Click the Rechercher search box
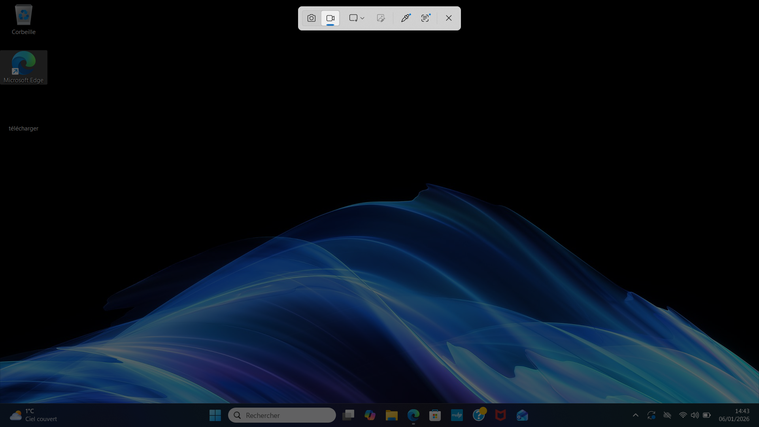Image resolution: width=759 pixels, height=427 pixels. [282, 415]
